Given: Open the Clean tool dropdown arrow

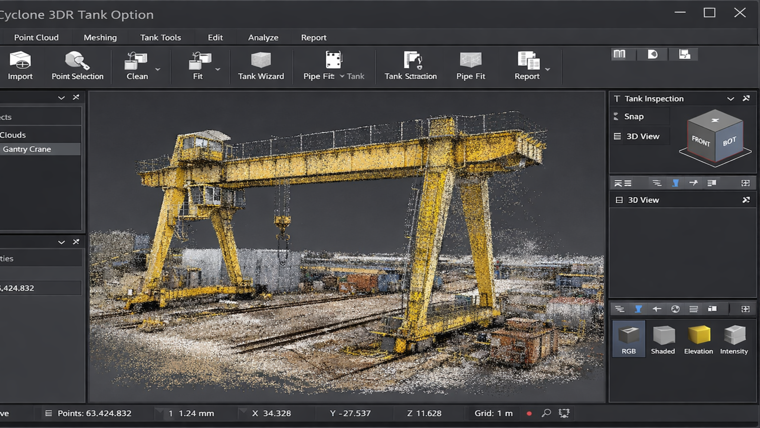Looking at the screenshot, I should [x=158, y=69].
